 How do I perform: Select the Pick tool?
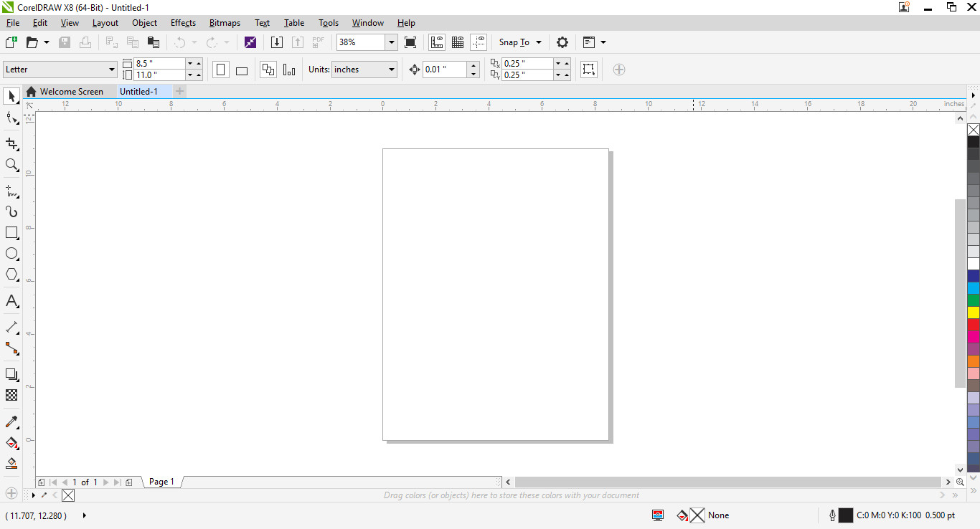pos(12,96)
